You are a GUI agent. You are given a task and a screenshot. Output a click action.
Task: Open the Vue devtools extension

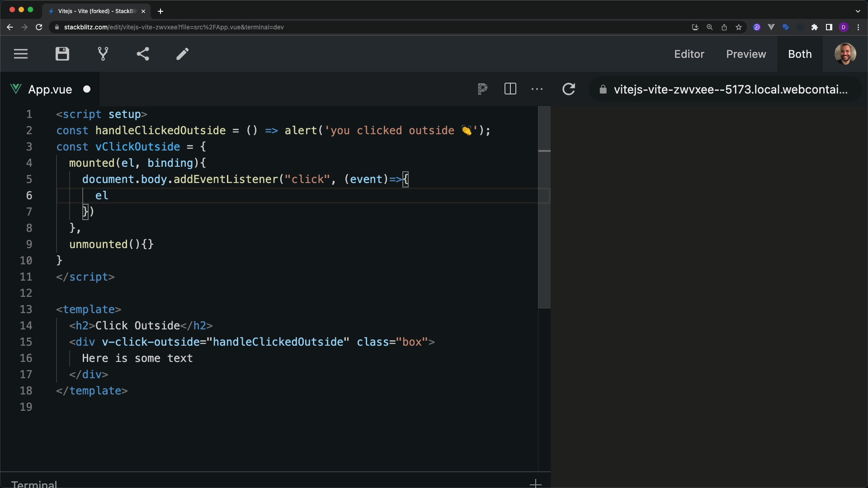[771, 27]
